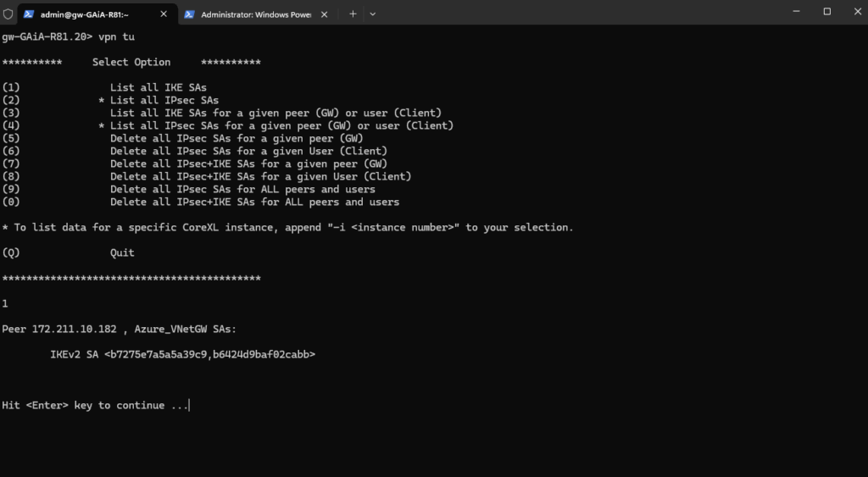
Task: Expand the new tab profile dropdown
Action: coord(373,14)
